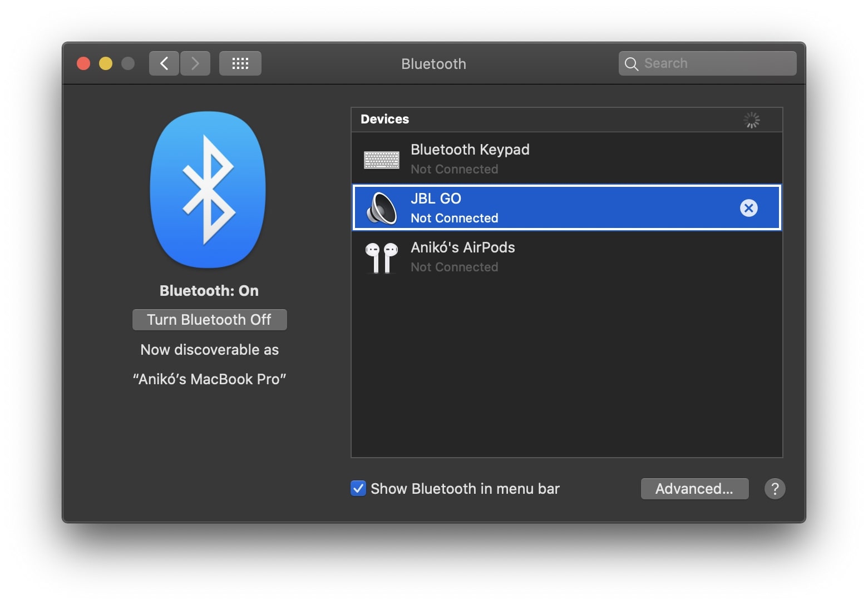Select the Bluetooth Keypad device row
868x605 pixels.
pyautogui.click(x=556, y=158)
